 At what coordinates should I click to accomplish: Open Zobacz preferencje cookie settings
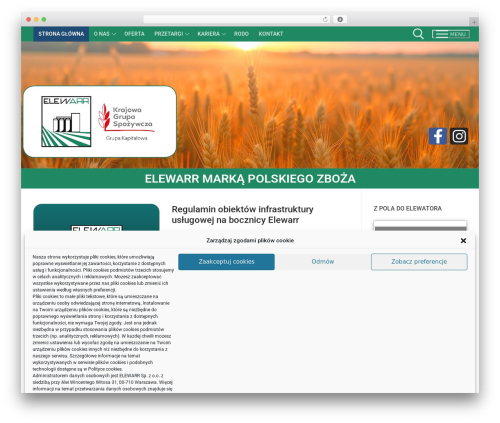coord(419,262)
